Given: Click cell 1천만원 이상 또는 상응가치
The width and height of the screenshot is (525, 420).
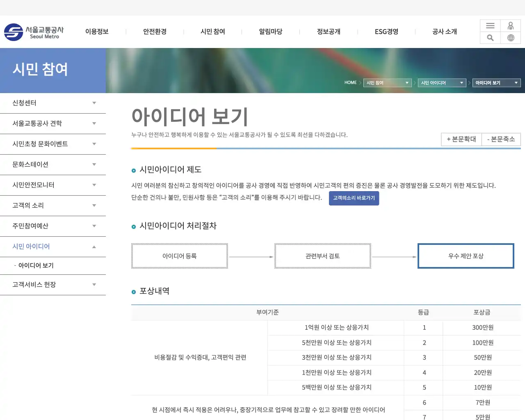Looking at the screenshot, I should [336, 373].
